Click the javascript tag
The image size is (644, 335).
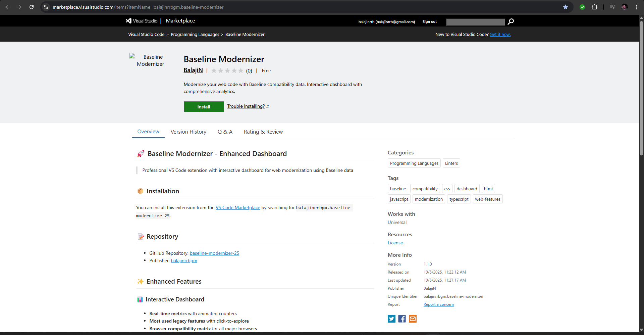(x=399, y=199)
